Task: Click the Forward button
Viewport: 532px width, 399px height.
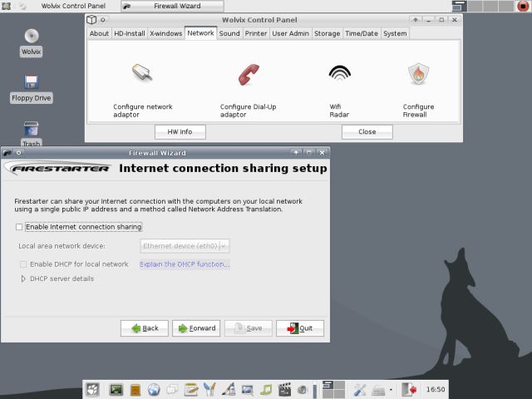Action: 196,328
